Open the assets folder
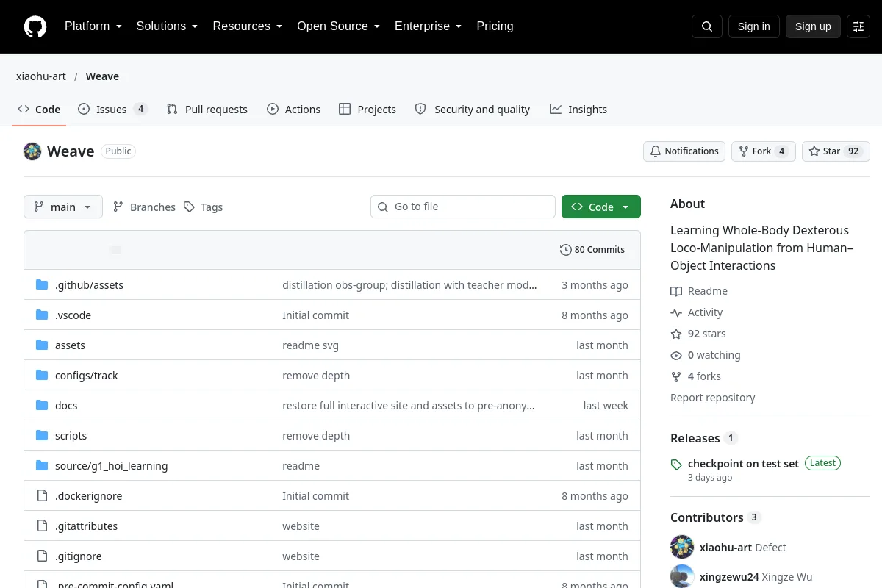The width and height of the screenshot is (882, 588). point(70,345)
